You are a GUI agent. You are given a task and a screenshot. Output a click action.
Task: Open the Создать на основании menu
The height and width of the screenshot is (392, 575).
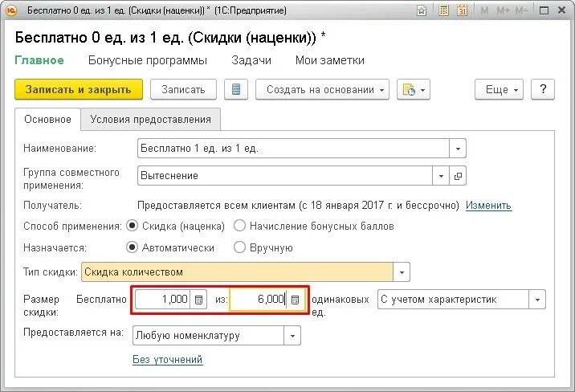(322, 89)
